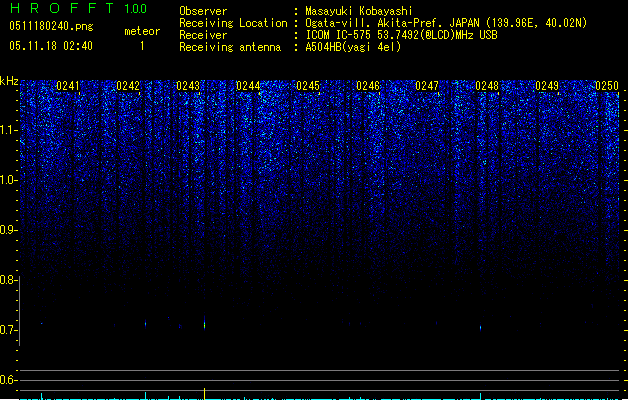
Task: Click the 1.1 kHz axis label
Action: 9,130
